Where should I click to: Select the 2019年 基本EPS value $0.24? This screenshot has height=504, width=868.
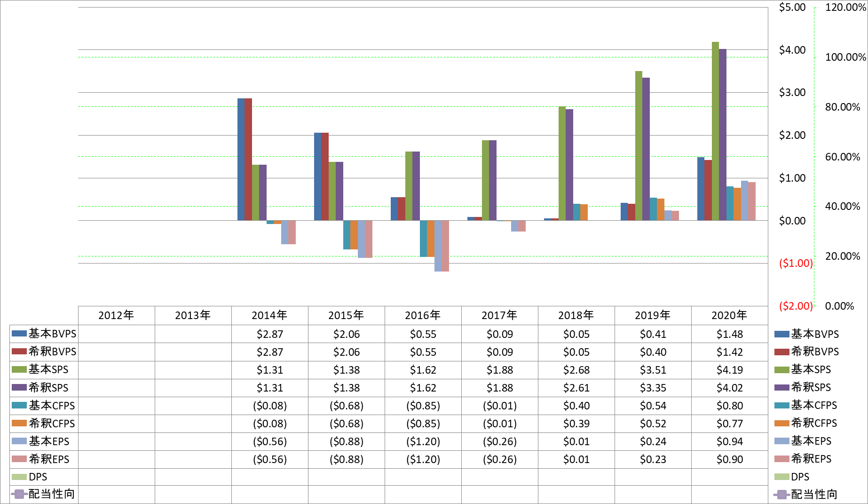point(653,441)
